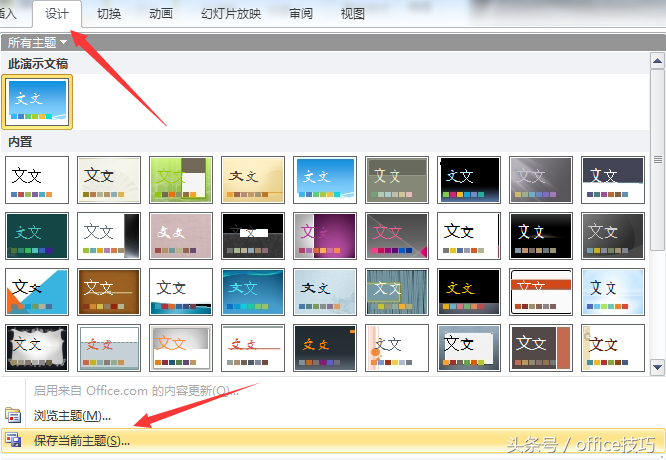Screen dimensions: 666x460
Task: Apply the navy-top white-bottom theme
Action: (x=613, y=180)
